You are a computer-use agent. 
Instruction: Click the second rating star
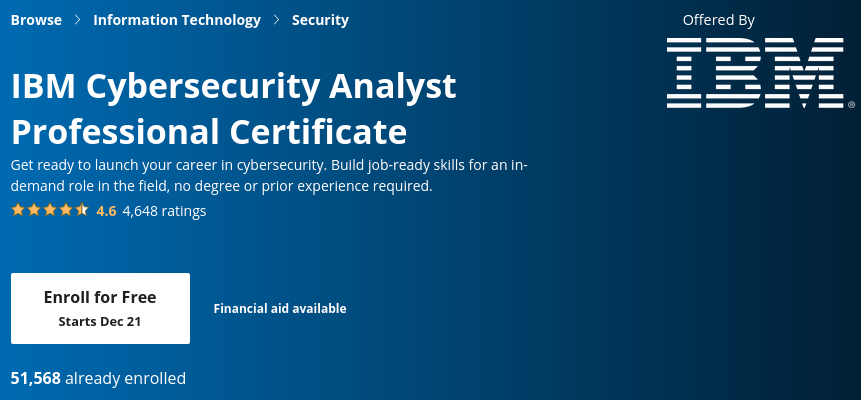click(x=33, y=210)
